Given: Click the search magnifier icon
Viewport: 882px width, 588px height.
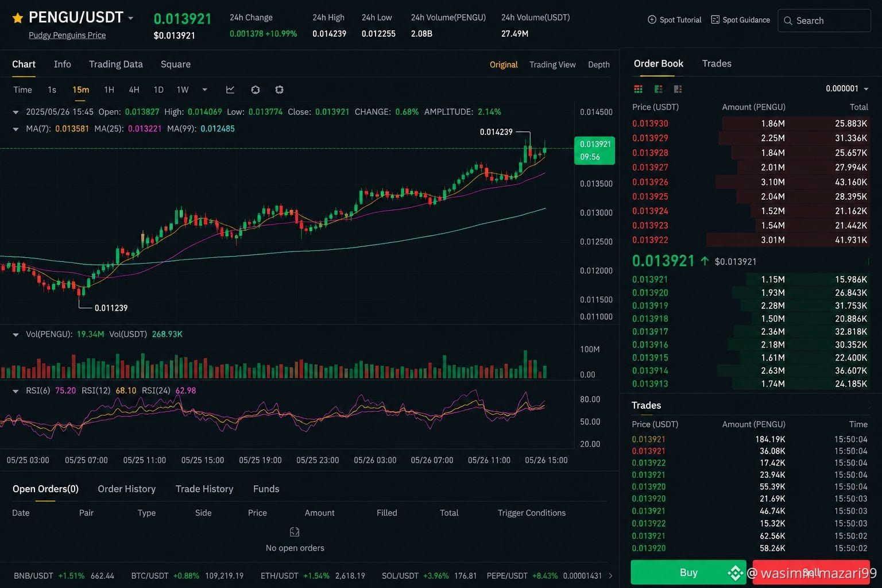Looking at the screenshot, I should [788, 21].
